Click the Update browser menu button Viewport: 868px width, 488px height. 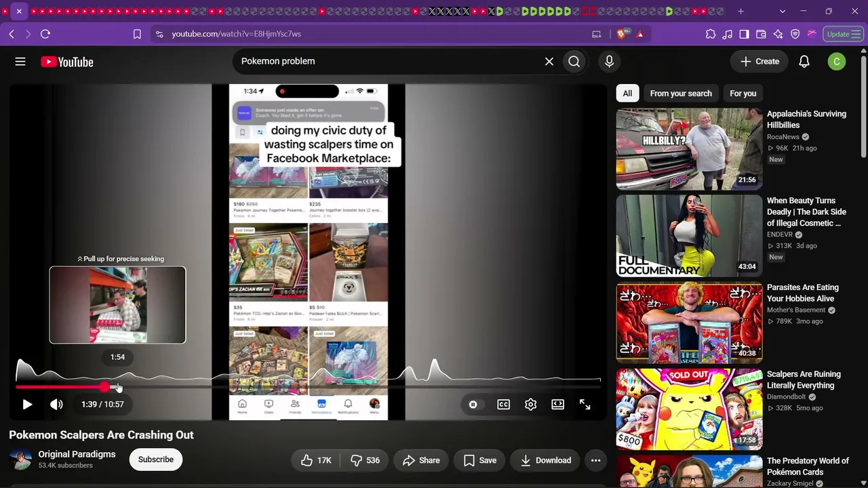point(844,34)
